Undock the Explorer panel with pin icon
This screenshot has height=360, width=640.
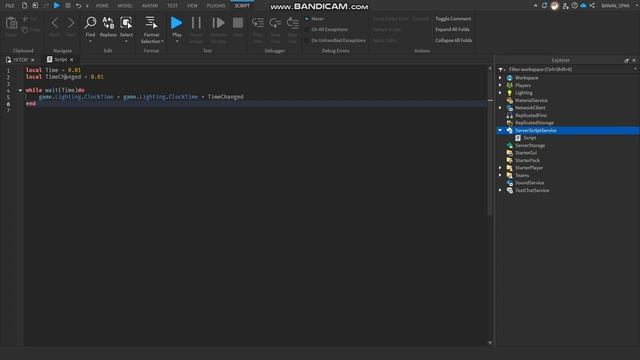627,60
